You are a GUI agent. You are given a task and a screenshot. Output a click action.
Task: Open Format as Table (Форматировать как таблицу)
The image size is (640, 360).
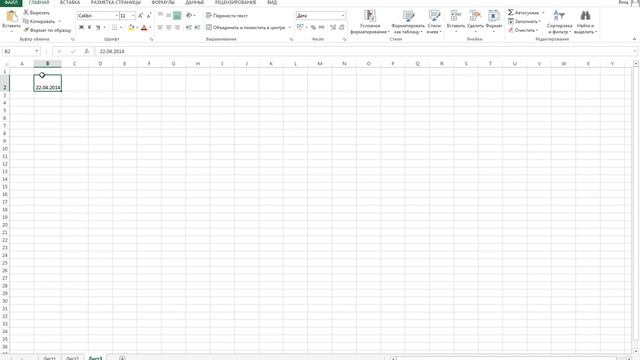(x=408, y=22)
